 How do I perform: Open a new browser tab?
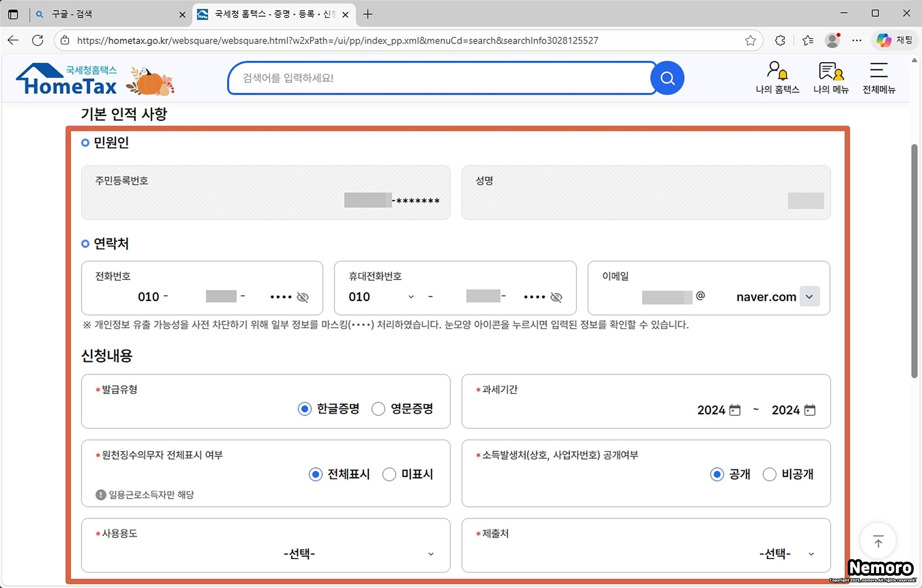368,14
